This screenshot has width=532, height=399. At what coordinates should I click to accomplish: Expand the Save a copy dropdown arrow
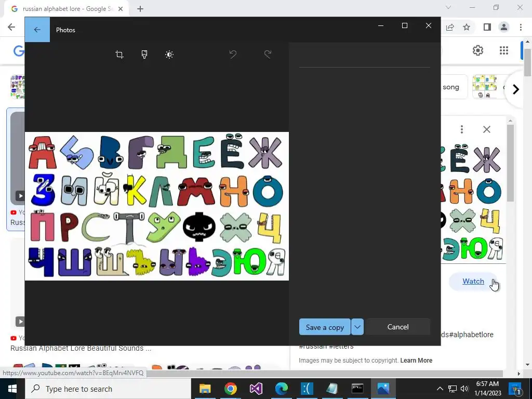[357, 327]
